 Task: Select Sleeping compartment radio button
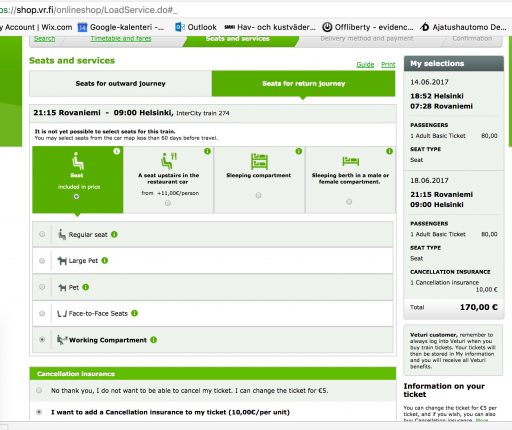pos(258,195)
